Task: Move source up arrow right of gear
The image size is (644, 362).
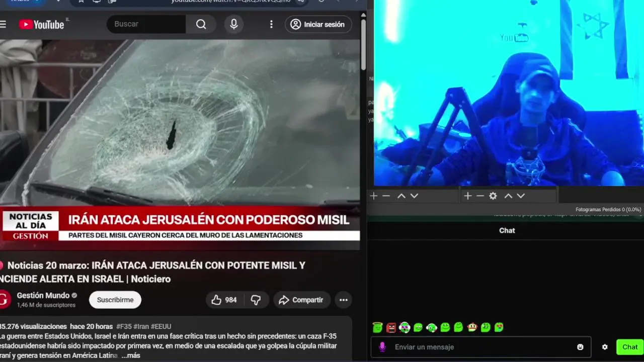Action: click(x=508, y=196)
